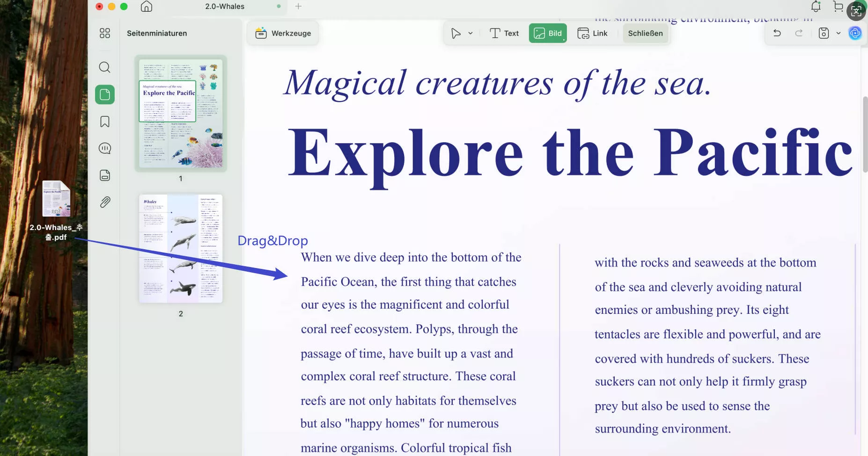Click the heading 'Magical creatures of the sea.'
This screenshot has height=456, width=868.
pyautogui.click(x=498, y=83)
